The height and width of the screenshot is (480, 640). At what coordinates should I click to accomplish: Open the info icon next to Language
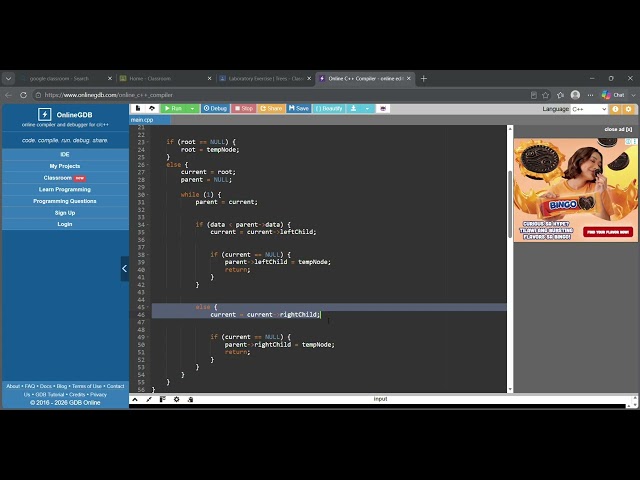(x=615, y=109)
